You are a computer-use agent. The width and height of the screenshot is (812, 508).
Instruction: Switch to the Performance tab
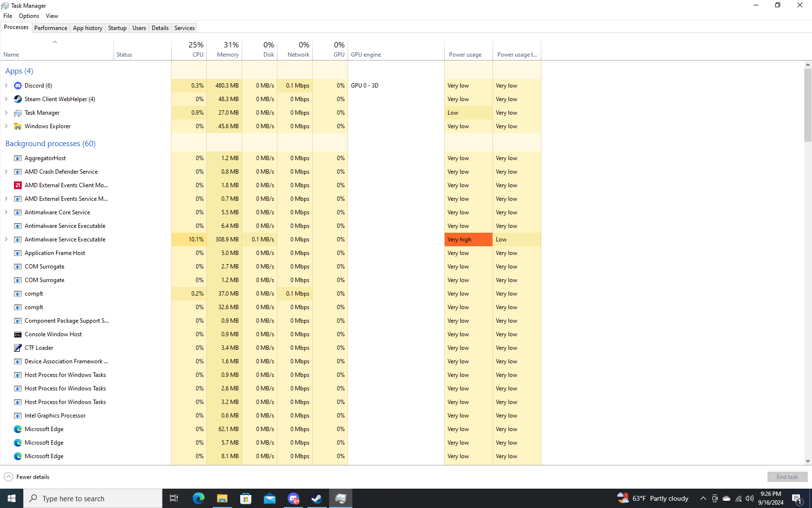pyautogui.click(x=51, y=28)
